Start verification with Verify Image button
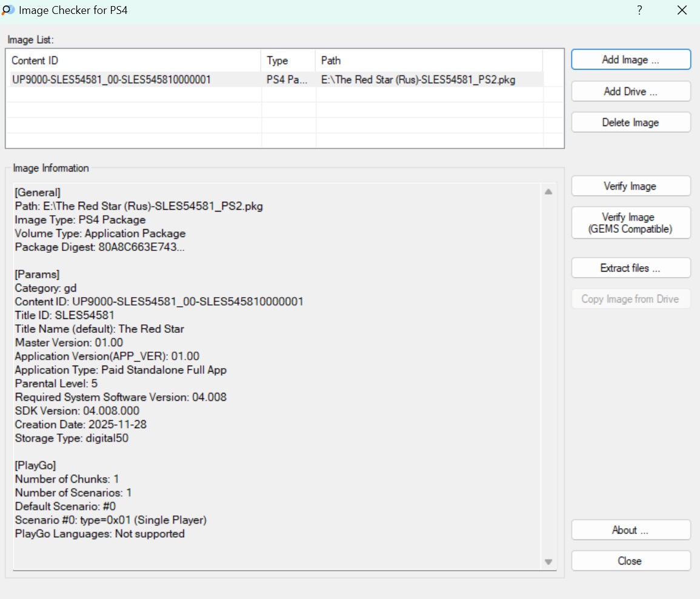 (630, 186)
